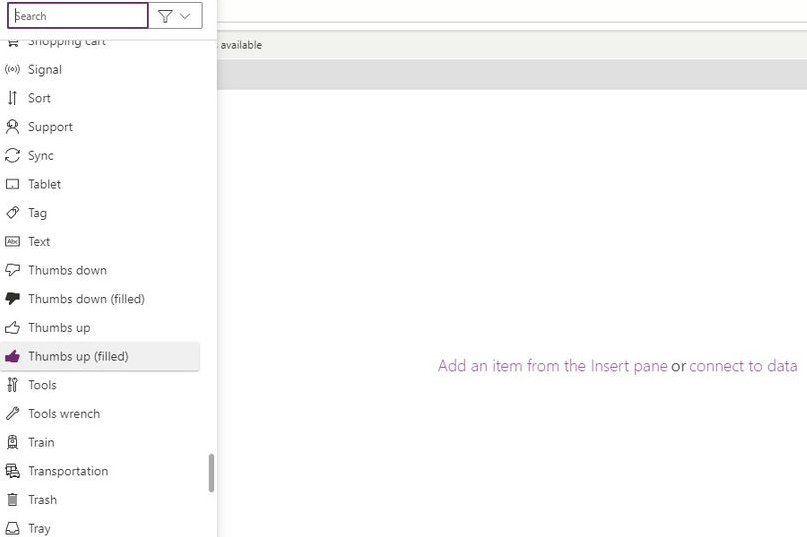This screenshot has height=537, width=807.
Task: Click the Tablet icon
Action: [12, 184]
